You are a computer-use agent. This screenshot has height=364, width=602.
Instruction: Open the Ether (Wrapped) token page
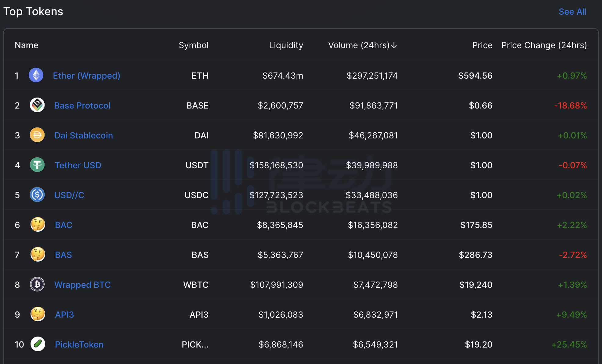(x=86, y=76)
